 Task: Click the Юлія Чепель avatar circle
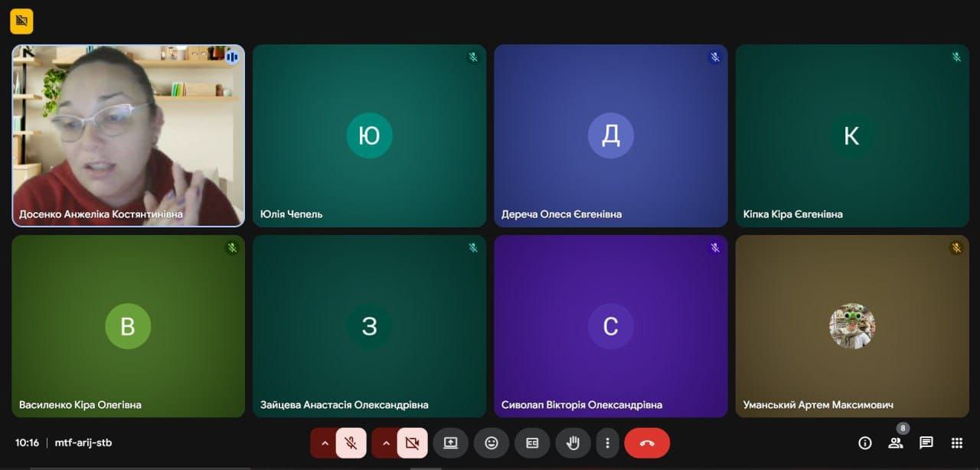(x=369, y=135)
